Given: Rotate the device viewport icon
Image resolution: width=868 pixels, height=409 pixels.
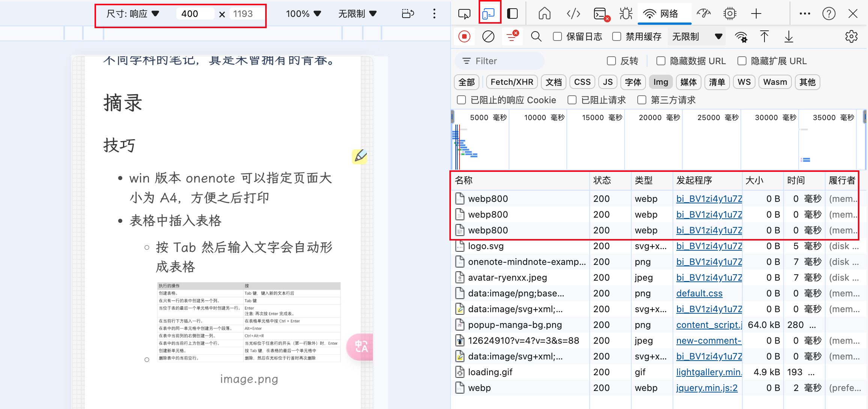Looking at the screenshot, I should click(x=407, y=14).
